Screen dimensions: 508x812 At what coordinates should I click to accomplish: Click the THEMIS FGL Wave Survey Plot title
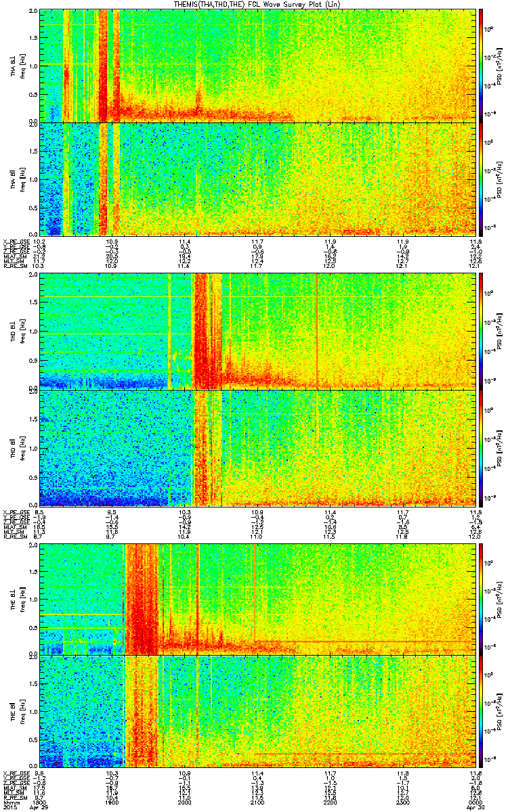click(x=258, y=5)
